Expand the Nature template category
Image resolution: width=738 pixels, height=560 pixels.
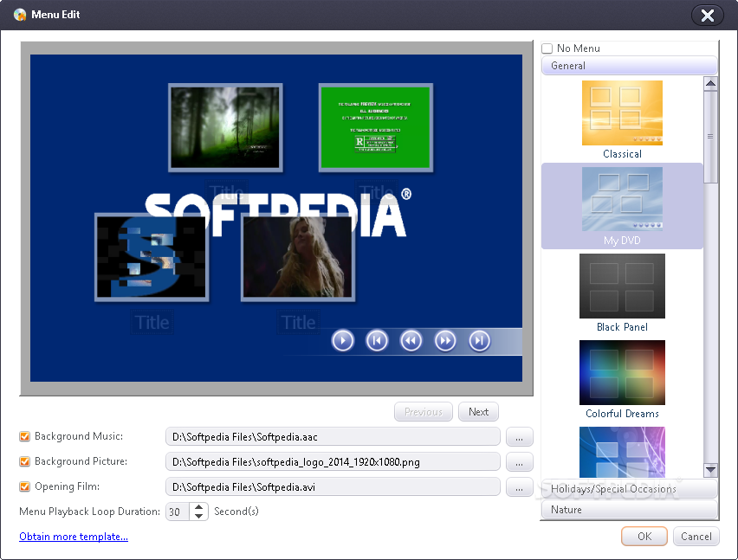[629, 510]
